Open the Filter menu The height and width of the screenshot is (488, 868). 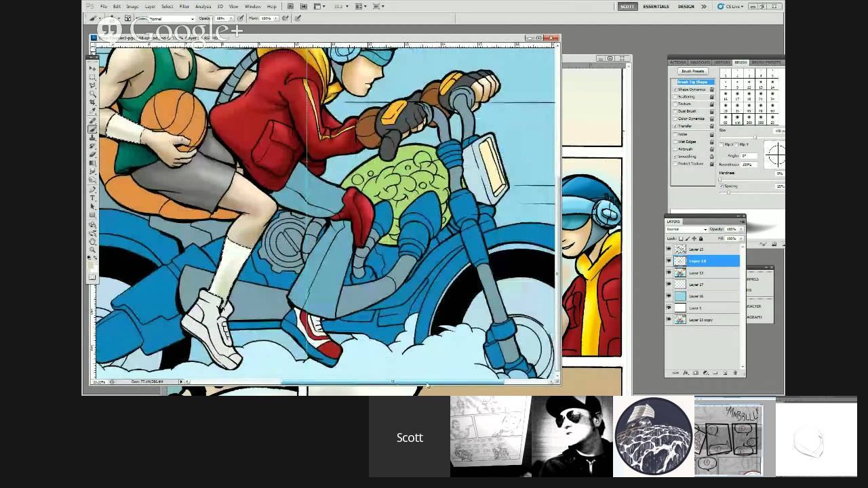point(184,7)
